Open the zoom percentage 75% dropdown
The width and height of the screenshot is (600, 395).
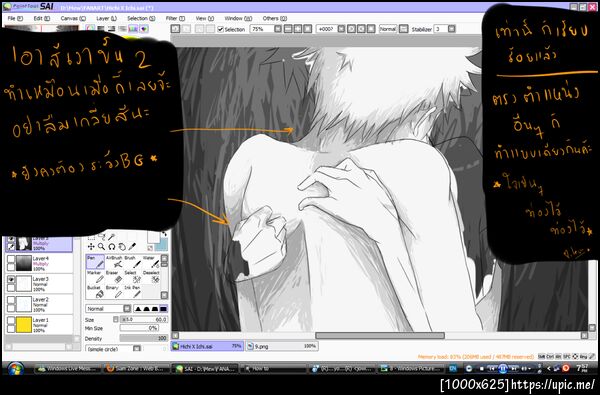click(278, 29)
